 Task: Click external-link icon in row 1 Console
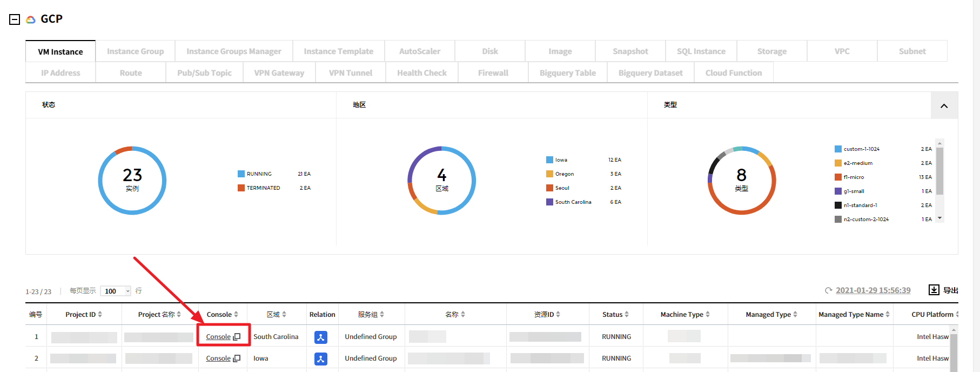pos(237,337)
